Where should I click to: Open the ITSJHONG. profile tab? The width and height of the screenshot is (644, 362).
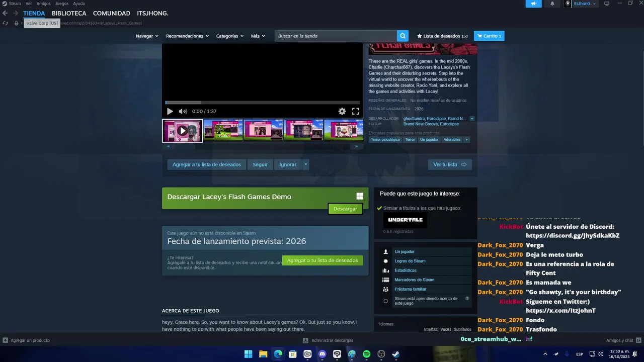[x=152, y=13]
